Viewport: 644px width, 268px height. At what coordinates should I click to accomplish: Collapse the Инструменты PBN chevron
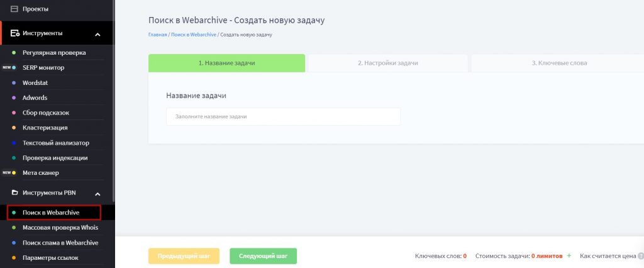pyautogui.click(x=97, y=194)
